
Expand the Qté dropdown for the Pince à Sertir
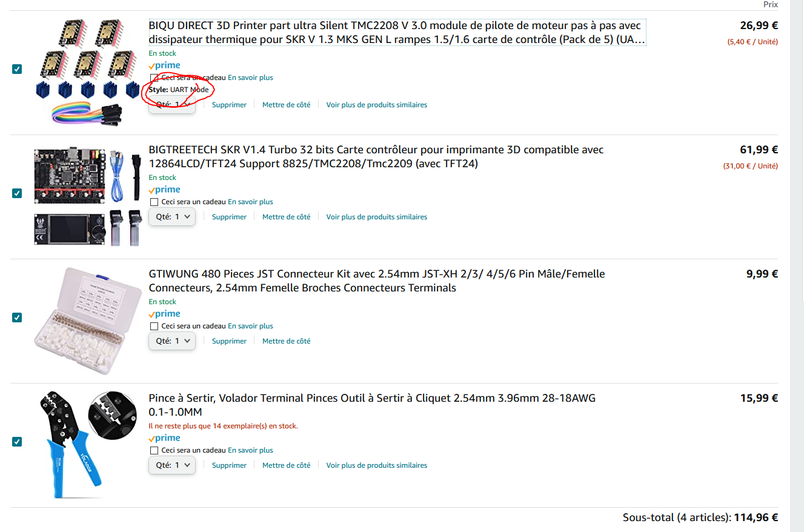click(172, 465)
